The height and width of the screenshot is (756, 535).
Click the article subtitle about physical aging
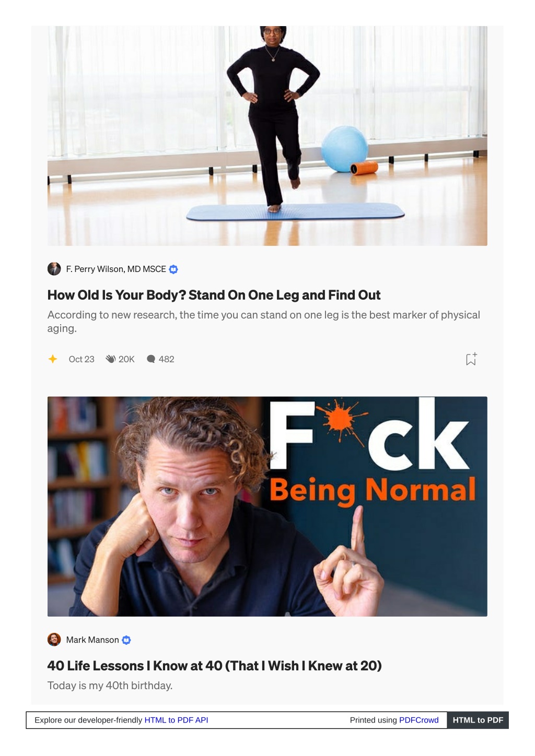point(264,322)
